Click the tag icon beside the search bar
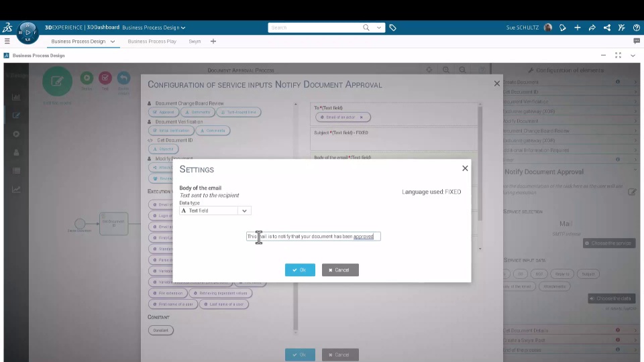Viewport: 644px width, 362px height. tap(392, 27)
